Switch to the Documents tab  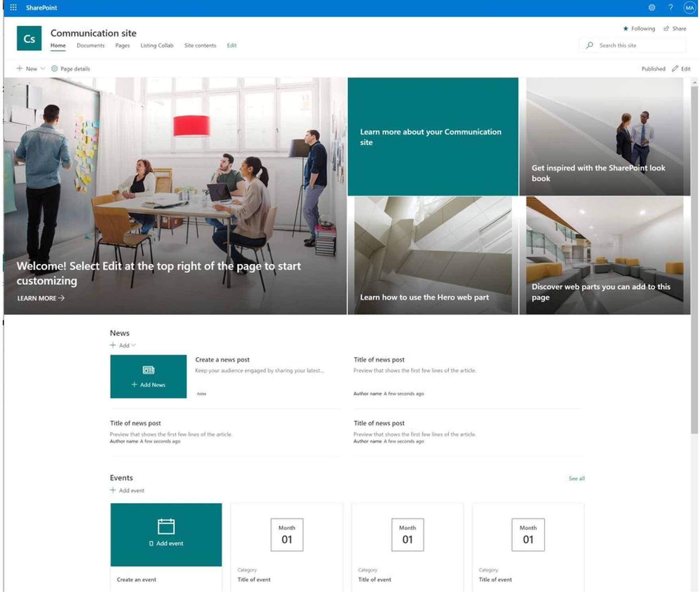tap(91, 45)
